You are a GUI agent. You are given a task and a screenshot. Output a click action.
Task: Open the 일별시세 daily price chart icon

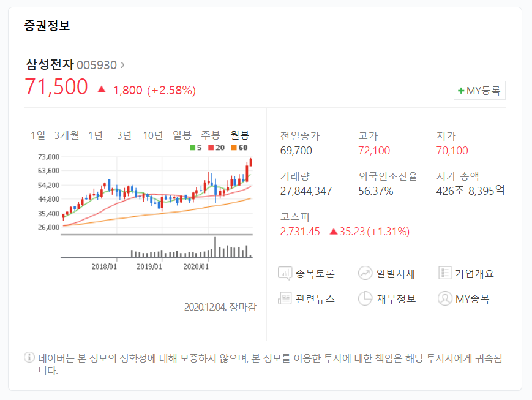pos(365,273)
